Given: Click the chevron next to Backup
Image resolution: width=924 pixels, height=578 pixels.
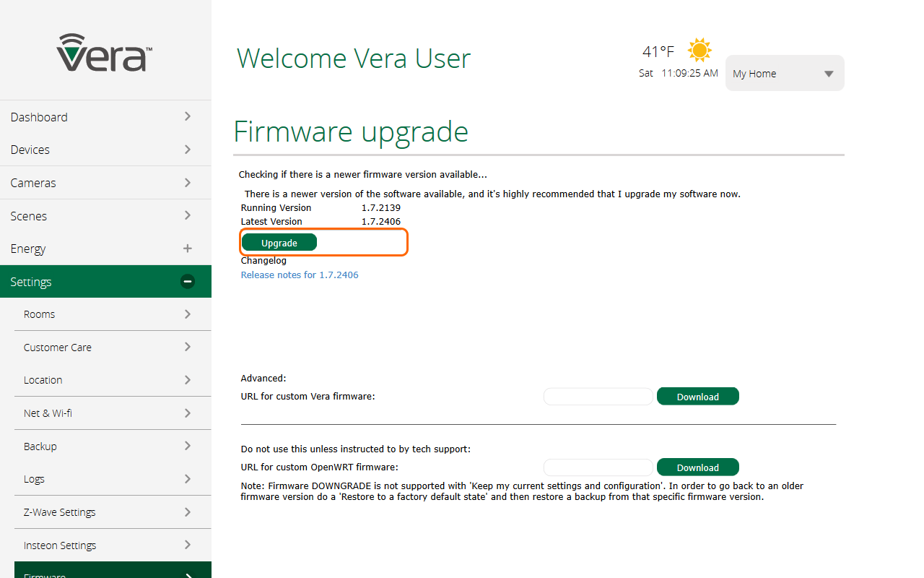Looking at the screenshot, I should tap(188, 446).
